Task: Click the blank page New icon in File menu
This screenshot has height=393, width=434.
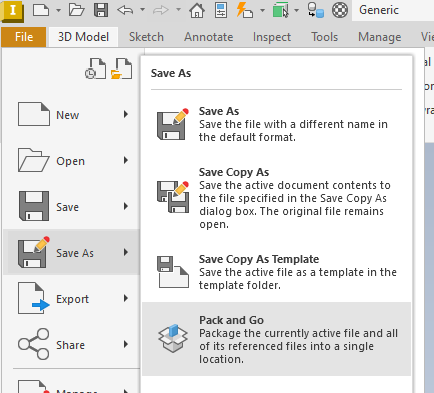Action: (34, 114)
